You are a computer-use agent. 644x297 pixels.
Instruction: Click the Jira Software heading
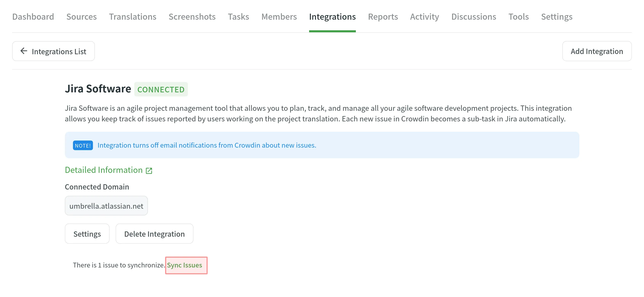(x=98, y=89)
